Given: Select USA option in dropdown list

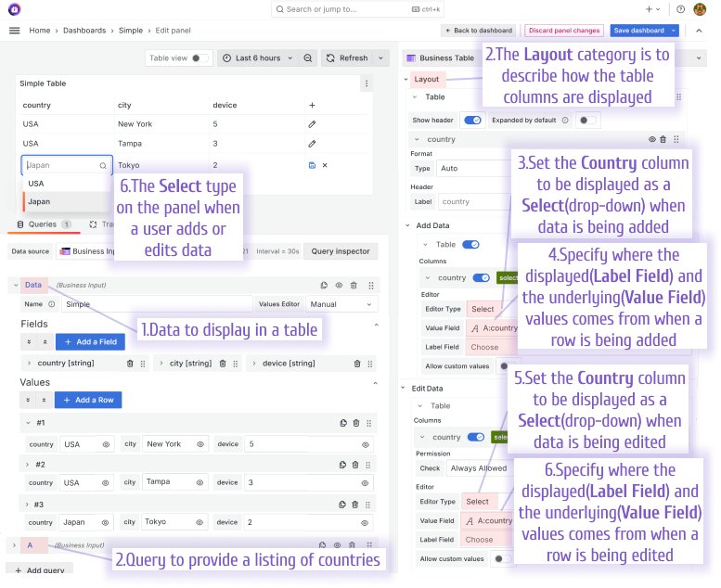Looking at the screenshot, I should [68, 184].
